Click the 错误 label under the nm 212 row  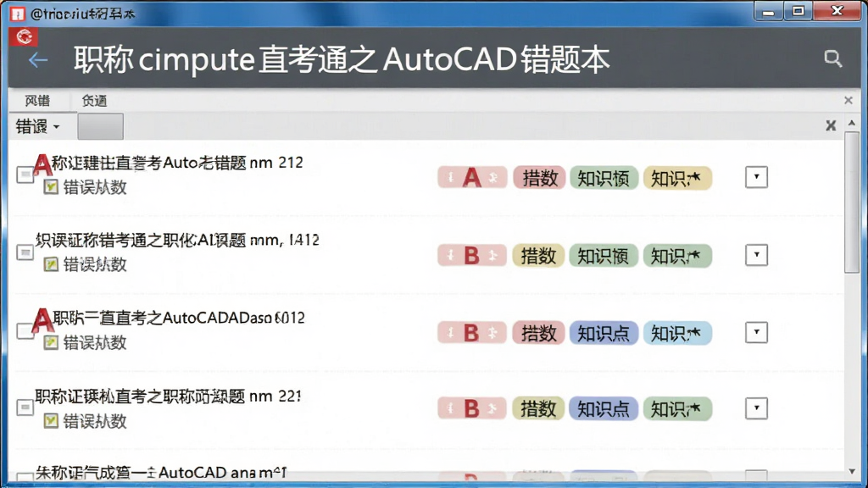click(95, 187)
